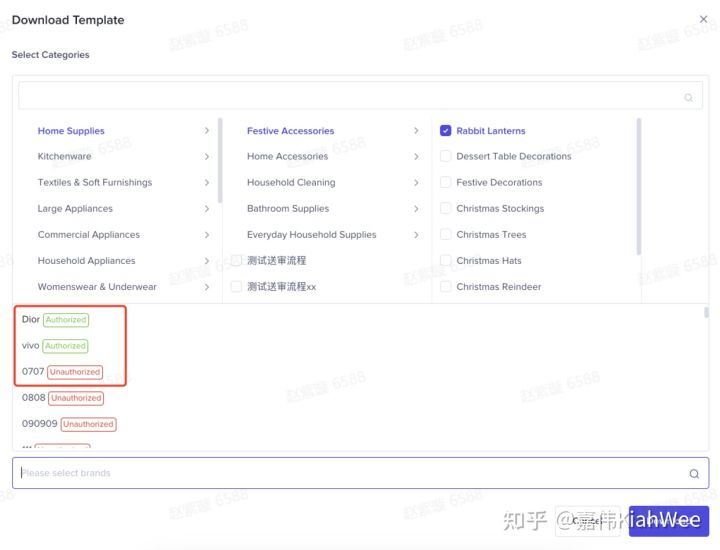Check the Christmas Reindeer checkbox
Viewport: 720px width, 550px height.
point(445,286)
